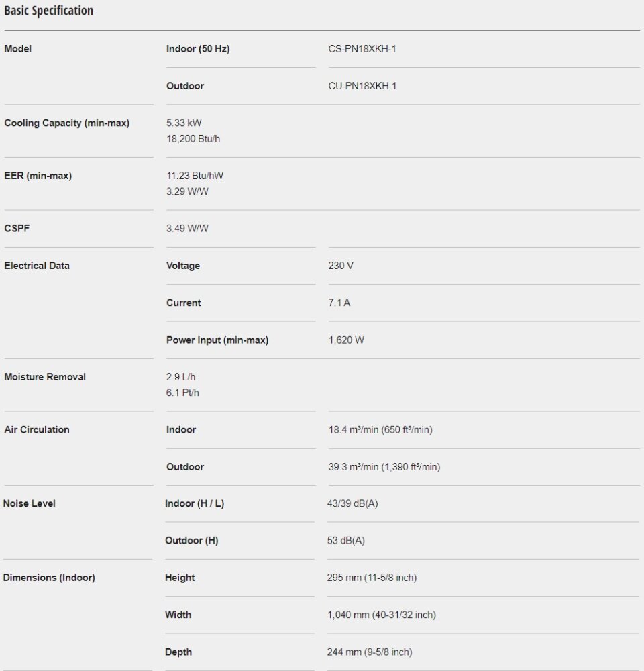Select the 11.23 Btu/hW EER value
644x671 pixels.
tap(195, 176)
